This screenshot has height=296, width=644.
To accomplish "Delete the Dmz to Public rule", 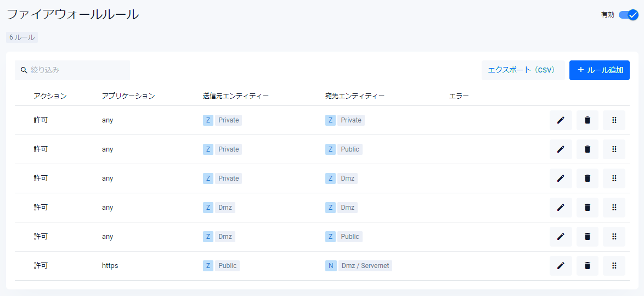I will (x=587, y=237).
